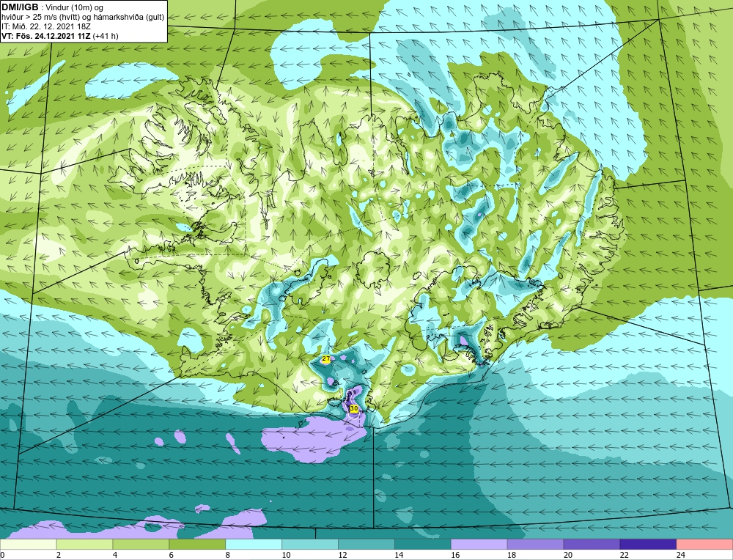This screenshot has height=560, width=733.
Task: Click the legend value '12'
Action: point(342,555)
